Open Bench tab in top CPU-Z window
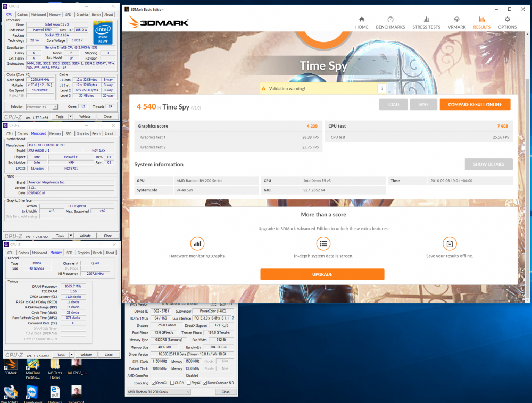Viewport: 532px width, 403px height. (x=97, y=15)
